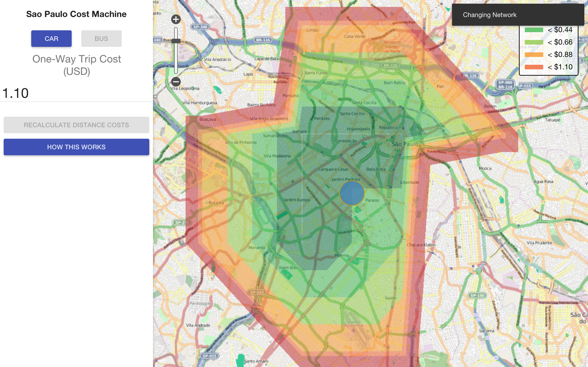Click the zoom in plus icon
Viewport: 588px width, 367px height.
click(x=176, y=19)
